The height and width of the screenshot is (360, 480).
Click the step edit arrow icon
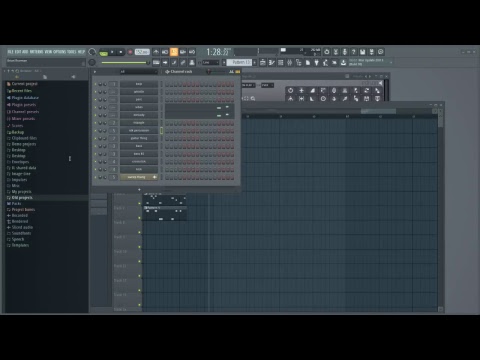[165, 62]
